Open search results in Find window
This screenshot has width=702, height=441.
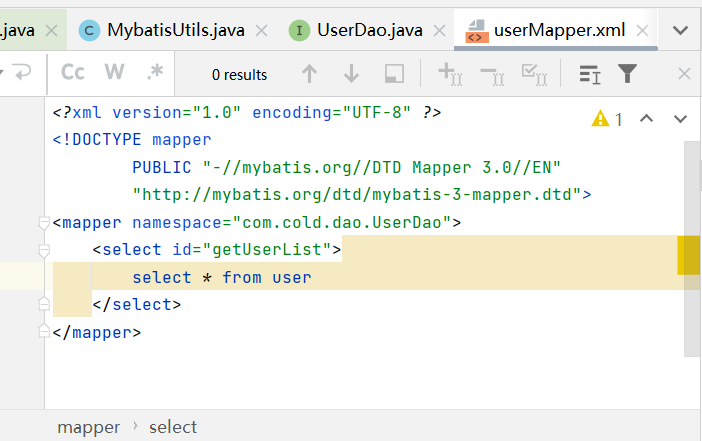(x=590, y=74)
